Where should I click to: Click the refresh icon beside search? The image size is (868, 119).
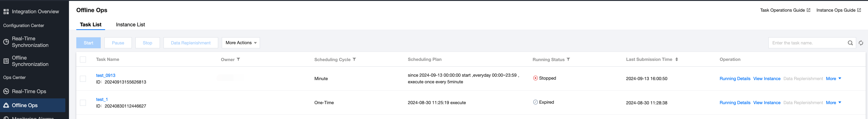pos(861,43)
